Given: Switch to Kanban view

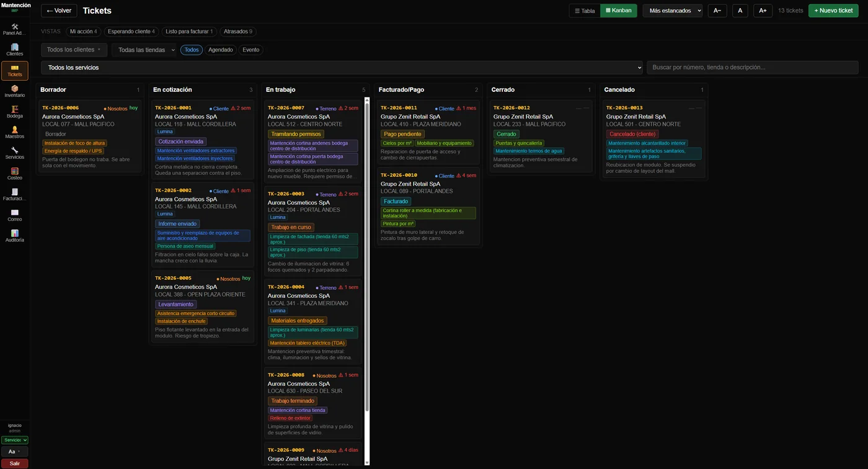Looking at the screenshot, I should [x=619, y=11].
